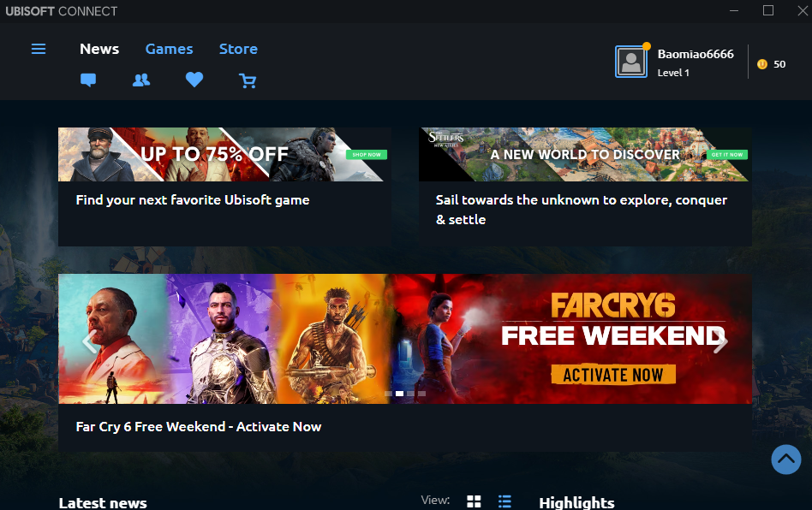Select the last carousel indicator dot
The width and height of the screenshot is (812, 510).
[421, 394]
